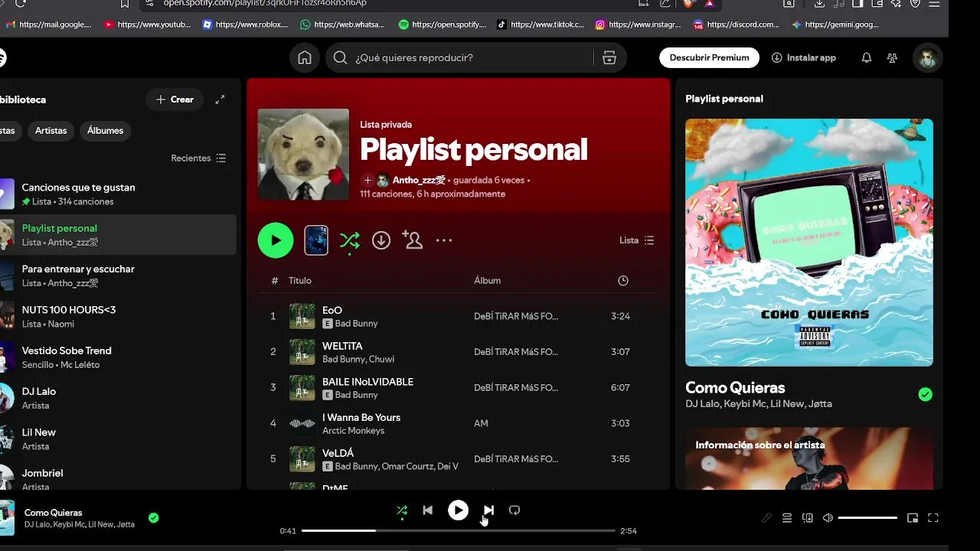Download the playlist

(x=381, y=240)
